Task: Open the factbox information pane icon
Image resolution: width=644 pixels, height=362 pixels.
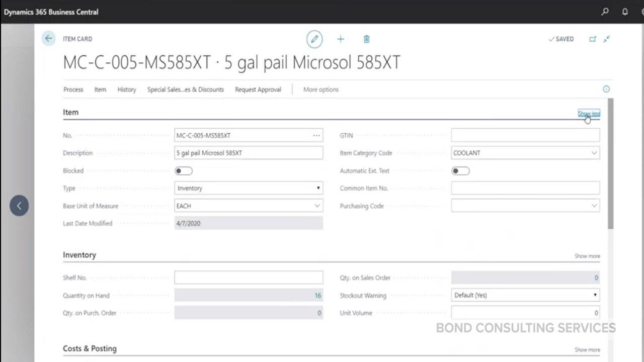Action: pyautogui.click(x=606, y=89)
